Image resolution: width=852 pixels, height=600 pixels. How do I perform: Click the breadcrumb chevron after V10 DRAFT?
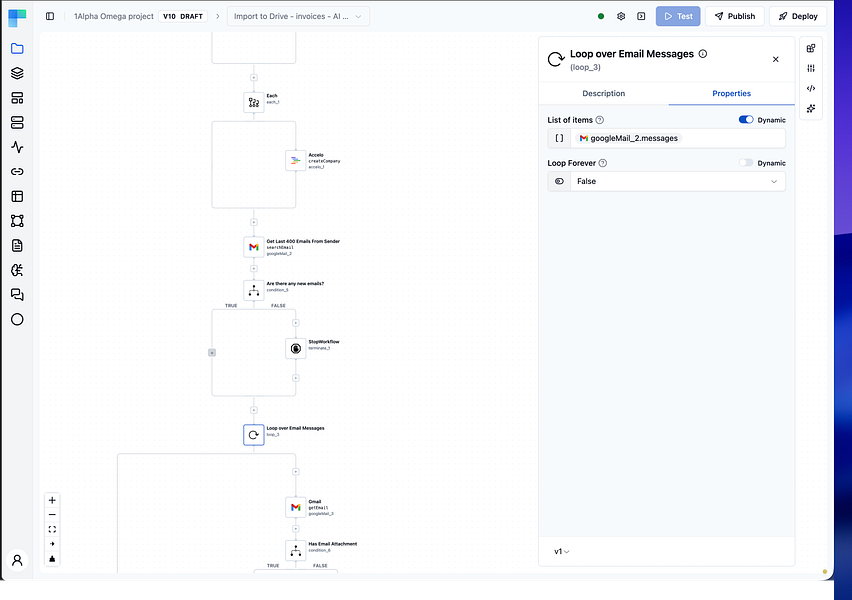(x=217, y=16)
